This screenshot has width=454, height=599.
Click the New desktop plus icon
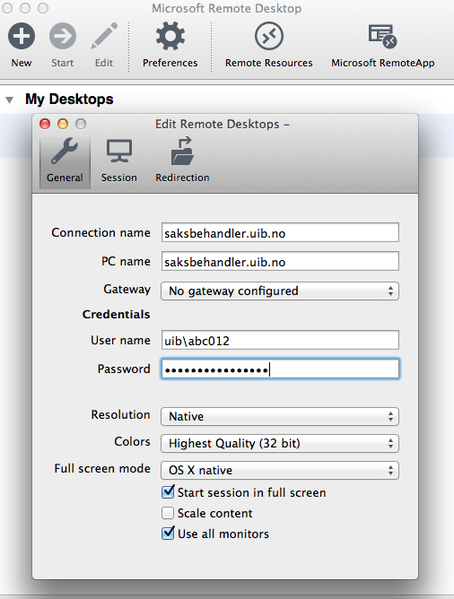[21, 36]
